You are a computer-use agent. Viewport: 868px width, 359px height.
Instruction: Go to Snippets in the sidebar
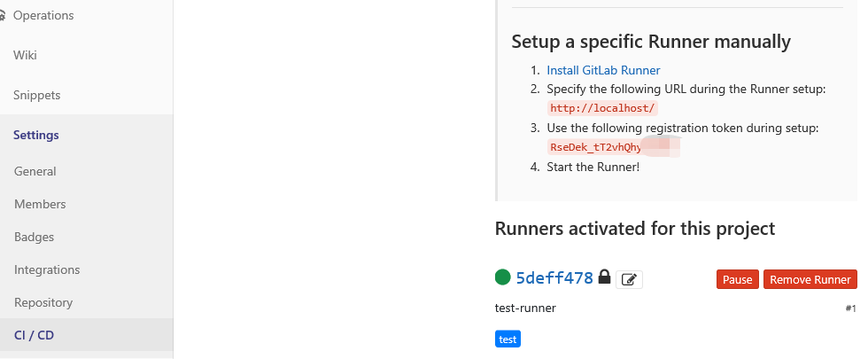tap(36, 96)
